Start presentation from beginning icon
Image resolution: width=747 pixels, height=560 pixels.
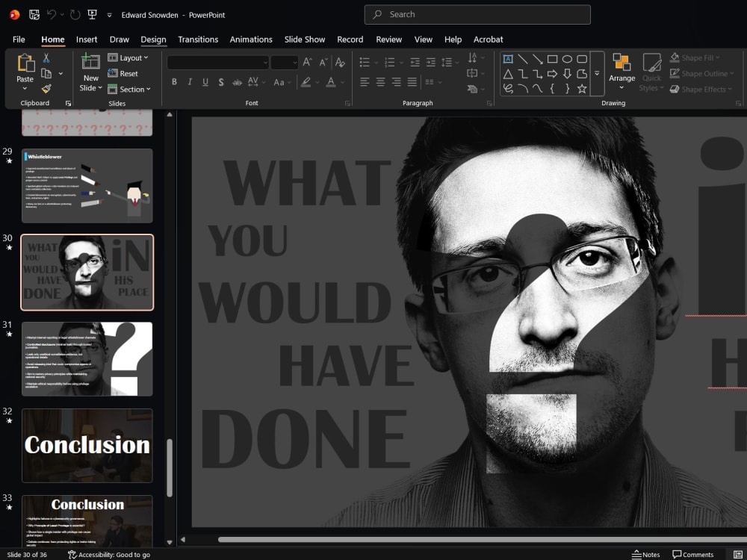point(93,15)
